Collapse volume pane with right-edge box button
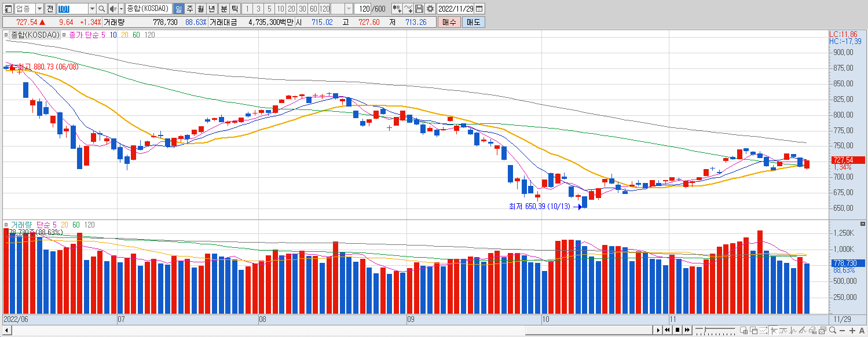 point(863,224)
